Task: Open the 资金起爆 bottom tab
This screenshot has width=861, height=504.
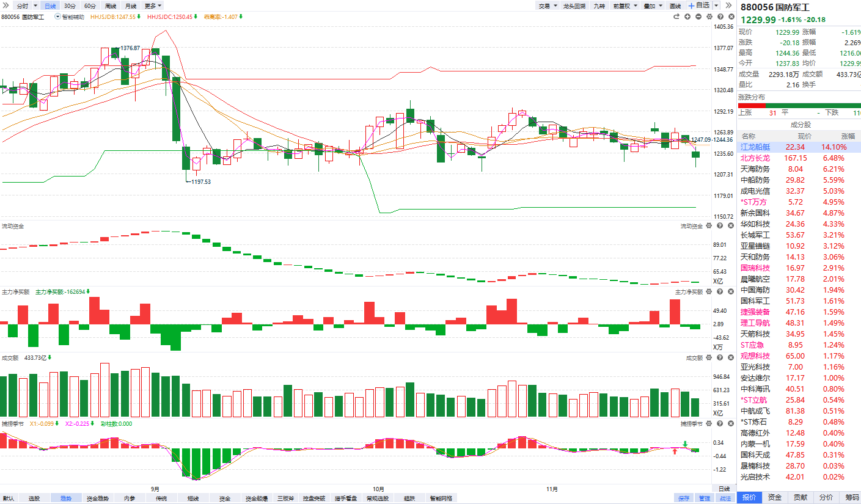Action: point(257,499)
